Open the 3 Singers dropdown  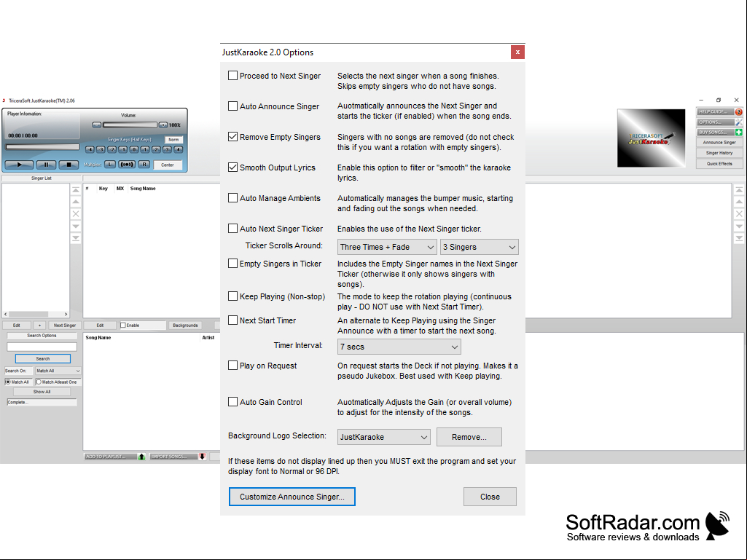click(480, 247)
